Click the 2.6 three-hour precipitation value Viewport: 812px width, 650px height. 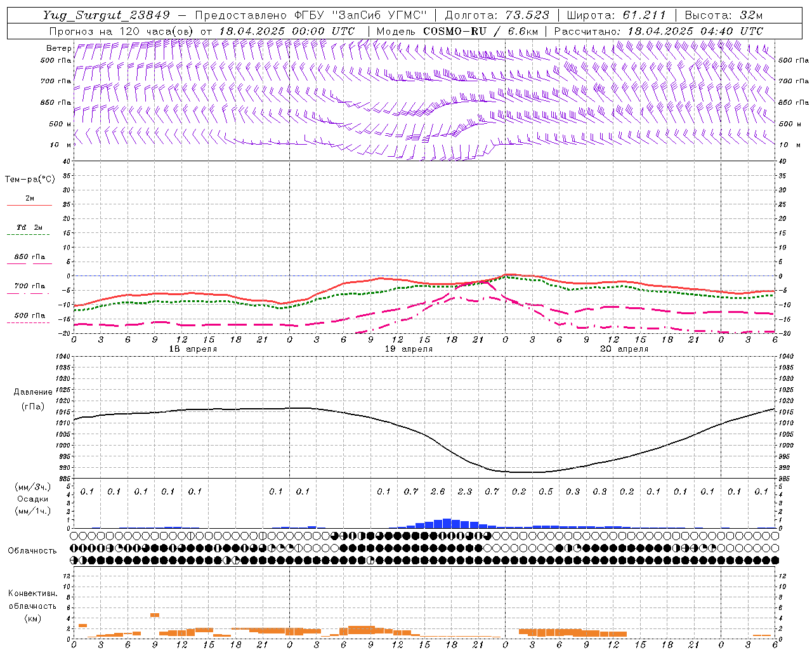438,491
